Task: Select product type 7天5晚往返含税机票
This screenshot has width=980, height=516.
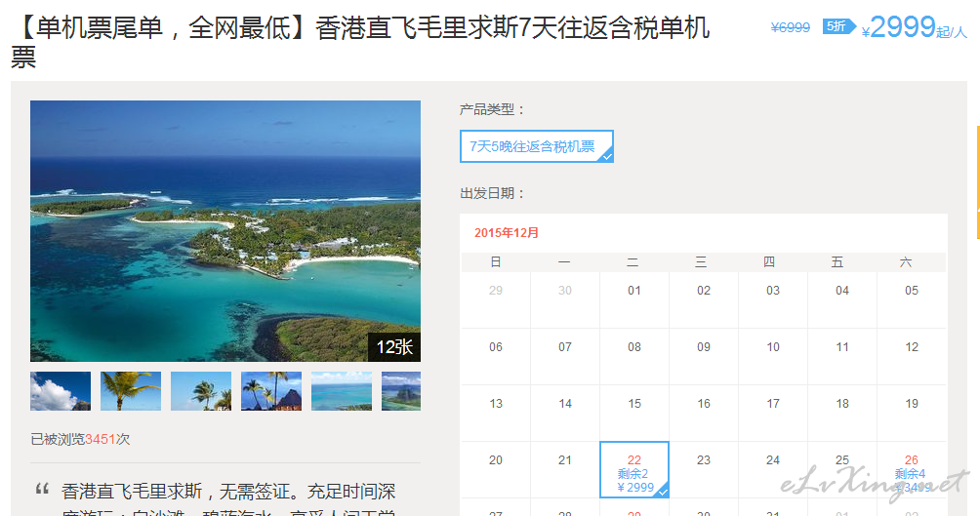Action: point(536,146)
